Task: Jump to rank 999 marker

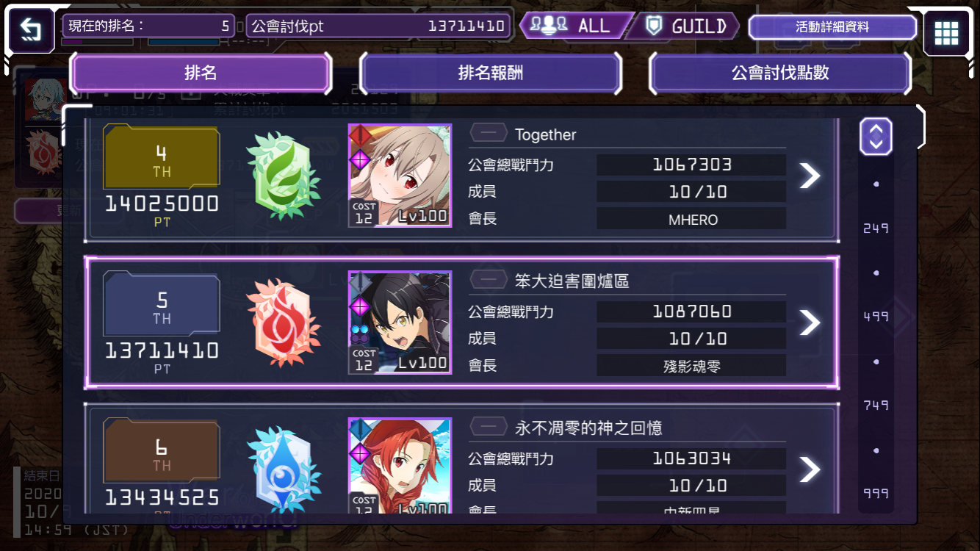Action: coord(876,494)
